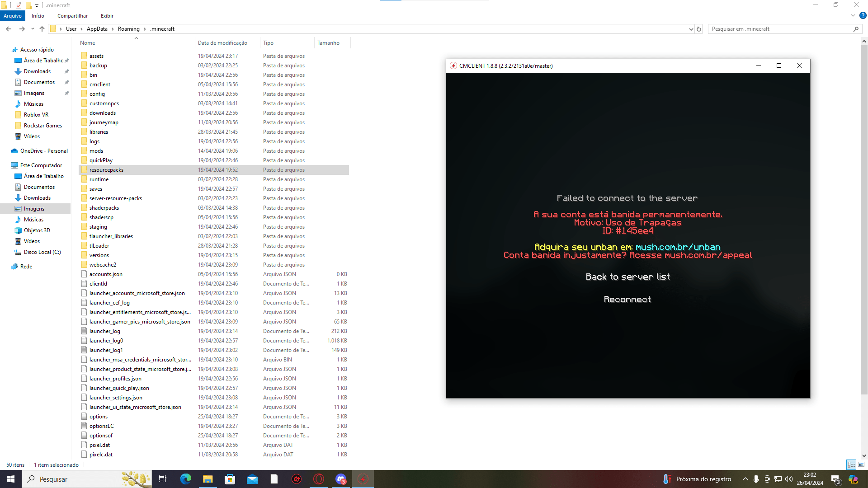Open the Explorer help icon

coord(863,15)
